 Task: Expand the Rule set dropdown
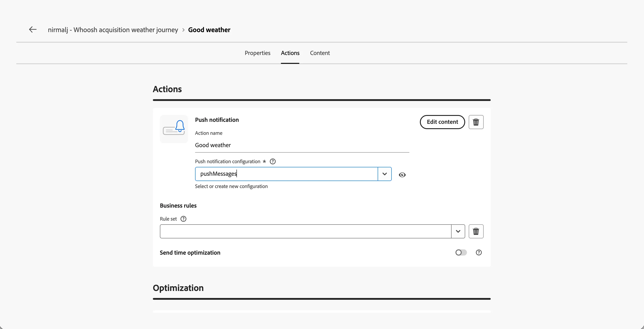pos(458,231)
